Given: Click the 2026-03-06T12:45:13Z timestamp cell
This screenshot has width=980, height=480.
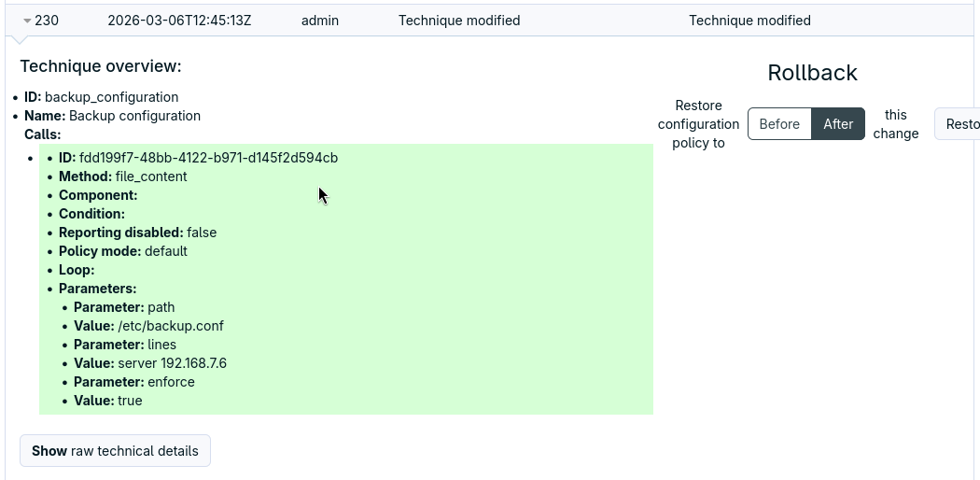Looking at the screenshot, I should click(x=179, y=21).
